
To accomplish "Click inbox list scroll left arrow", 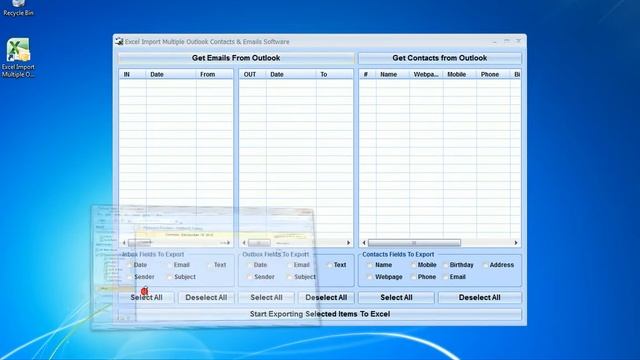I will (x=124, y=243).
